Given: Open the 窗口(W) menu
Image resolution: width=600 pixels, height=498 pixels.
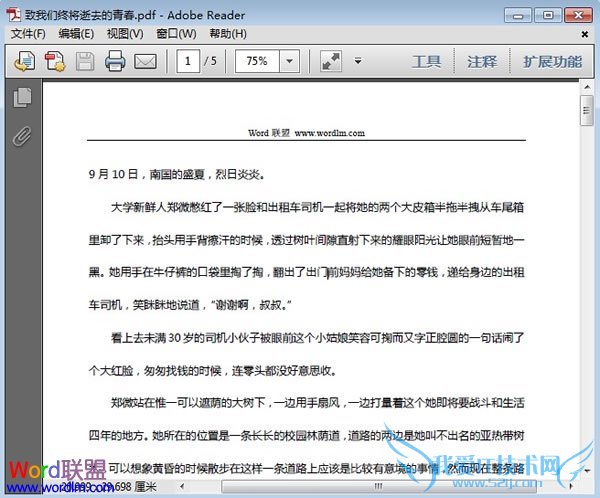Looking at the screenshot, I should [x=176, y=34].
